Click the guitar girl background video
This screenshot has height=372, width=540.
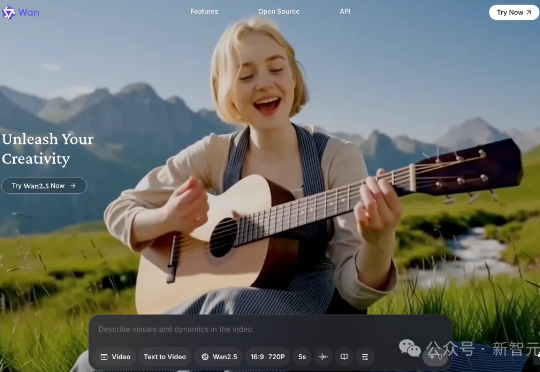pyautogui.click(x=270, y=172)
